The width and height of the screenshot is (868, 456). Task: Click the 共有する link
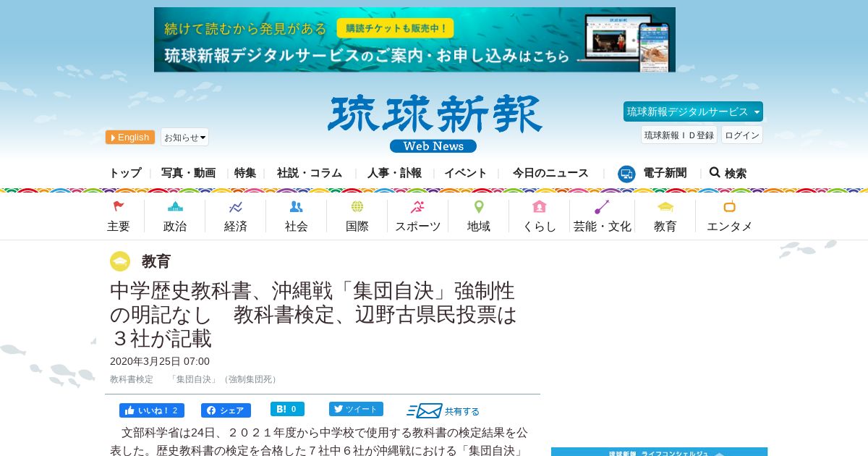[x=462, y=411]
